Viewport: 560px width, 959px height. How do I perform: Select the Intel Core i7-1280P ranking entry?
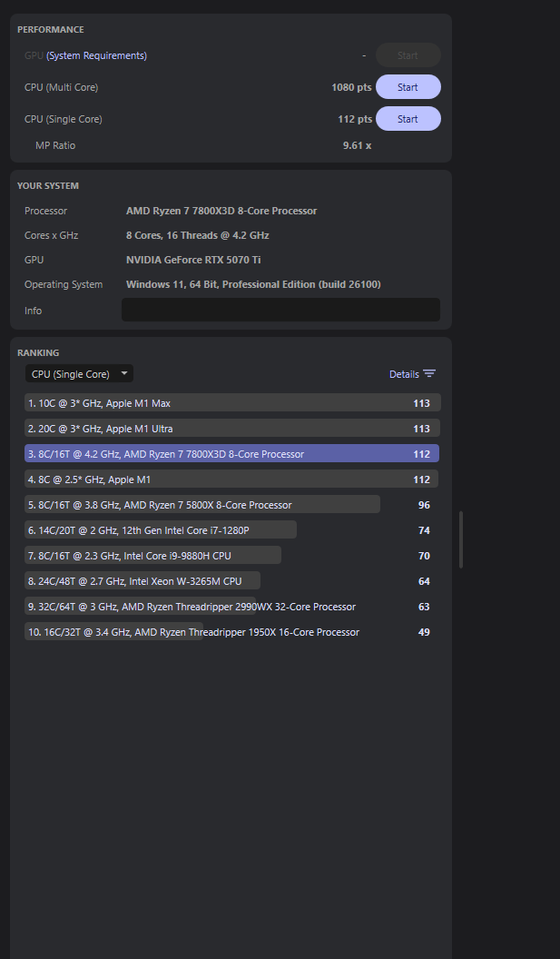tap(161, 530)
